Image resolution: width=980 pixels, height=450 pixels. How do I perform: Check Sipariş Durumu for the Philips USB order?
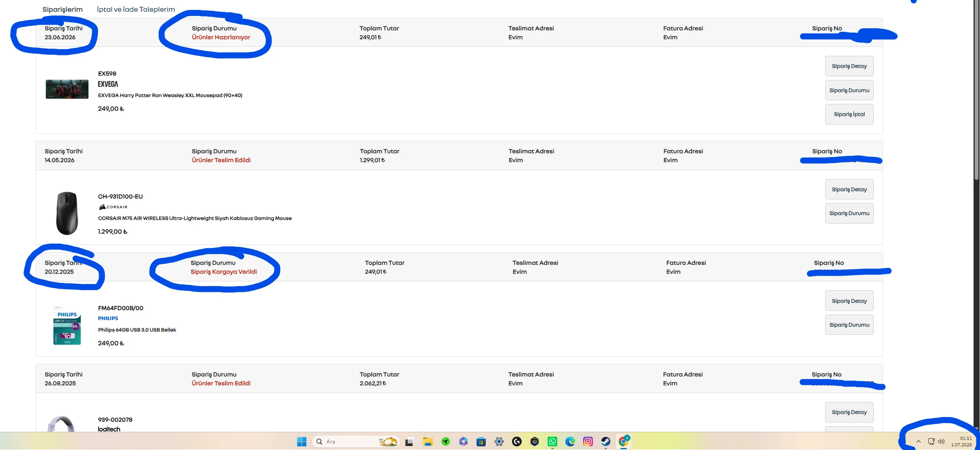point(849,325)
